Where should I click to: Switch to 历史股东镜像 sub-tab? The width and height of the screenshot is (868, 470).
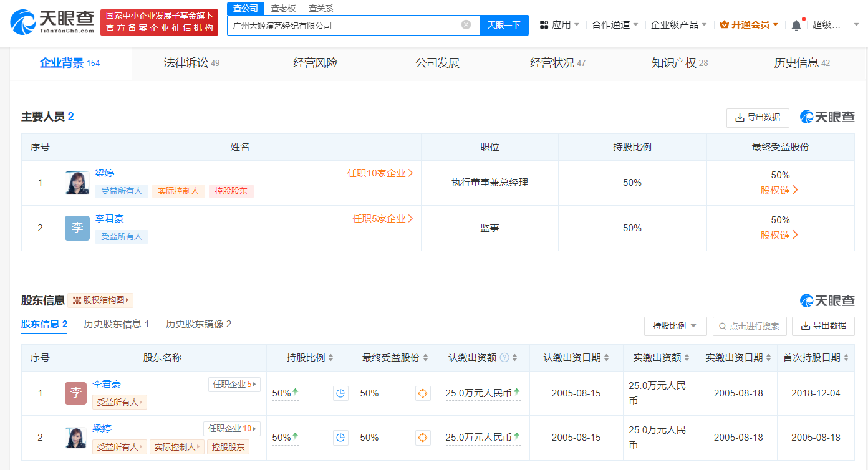pyautogui.click(x=198, y=324)
